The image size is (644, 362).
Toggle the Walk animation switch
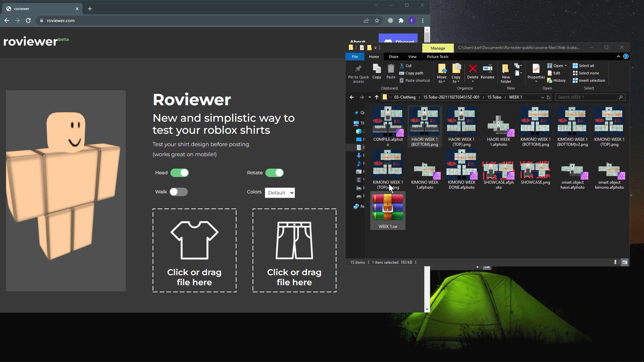click(179, 192)
